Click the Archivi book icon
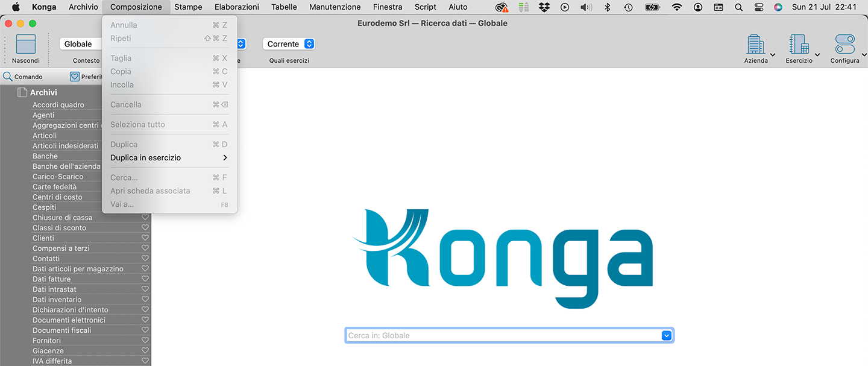The width and height of the screenshot is (868, 366). tap(22, 92)
